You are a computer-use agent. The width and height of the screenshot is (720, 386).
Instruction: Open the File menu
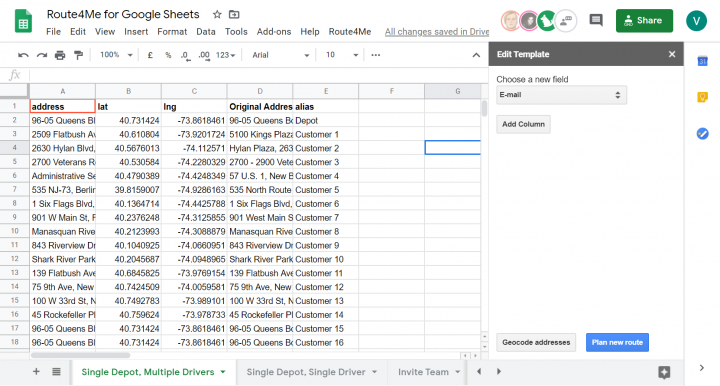[x=53, y=32]
